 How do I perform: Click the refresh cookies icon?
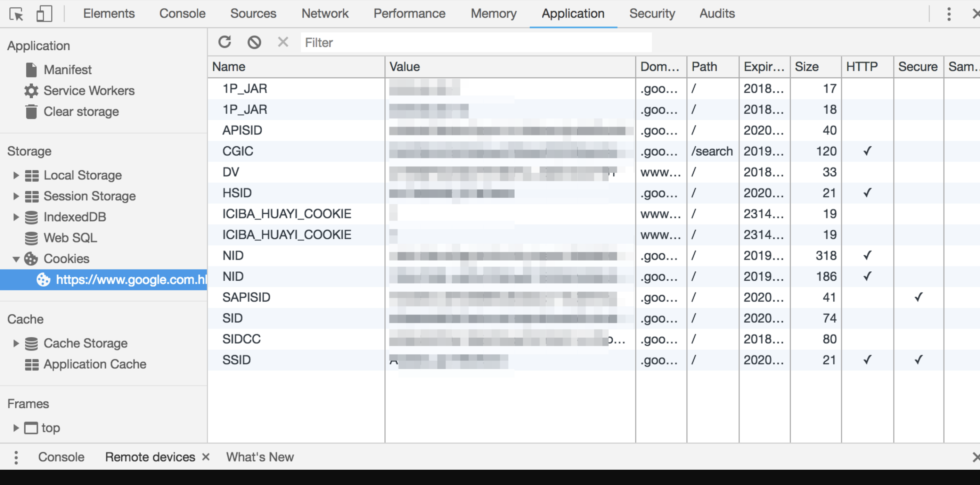tap(225, 42)
